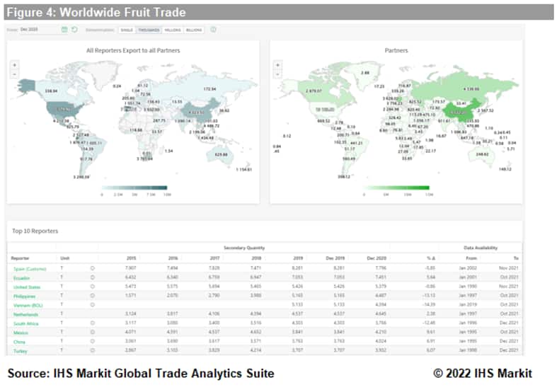Image resolution: width=557 pixels, height=392 pixels.
Task: Click the refresh/reset time icon
Action: click(x=74, y=30)
